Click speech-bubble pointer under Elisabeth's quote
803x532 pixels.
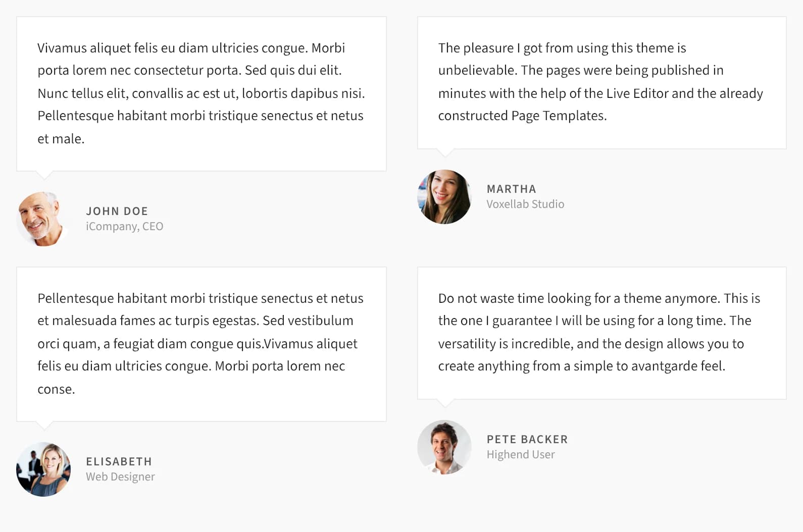point(44,425)
